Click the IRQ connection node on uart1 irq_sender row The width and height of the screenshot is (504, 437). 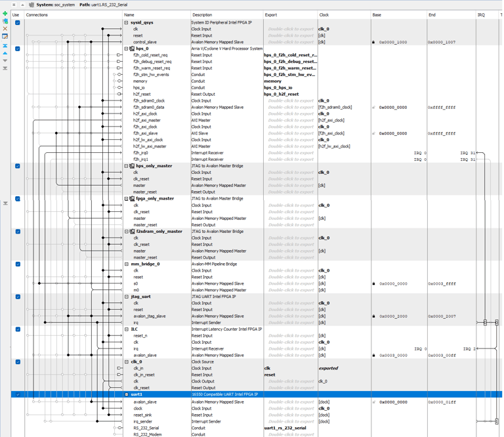(x=497, y=421)
